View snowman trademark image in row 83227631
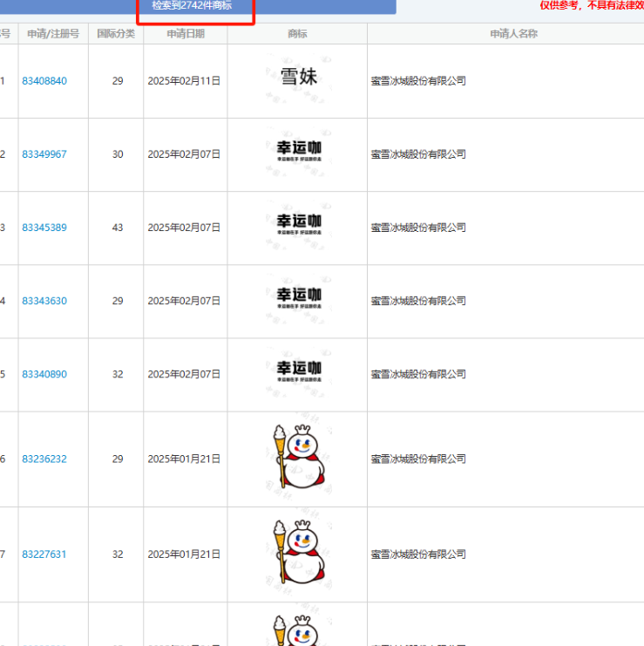The image size is (644, 646). 299,552
